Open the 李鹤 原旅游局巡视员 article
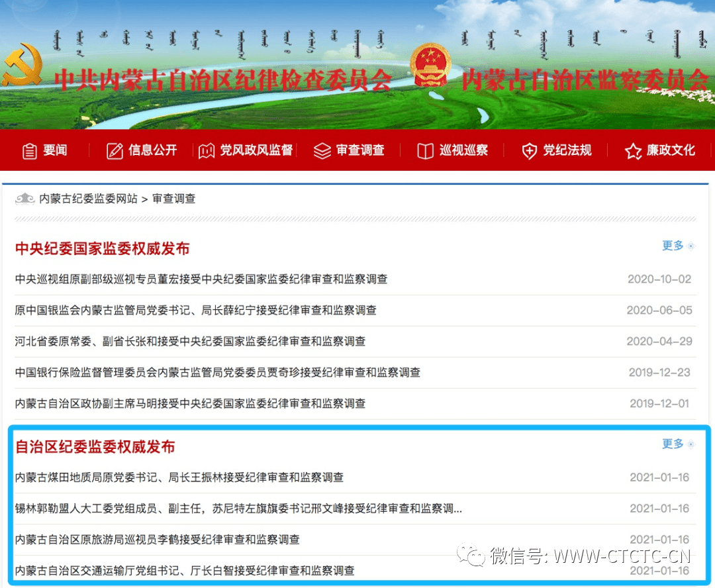The width and height of the screenshot is (715, 588). click(x=158, y=540)
